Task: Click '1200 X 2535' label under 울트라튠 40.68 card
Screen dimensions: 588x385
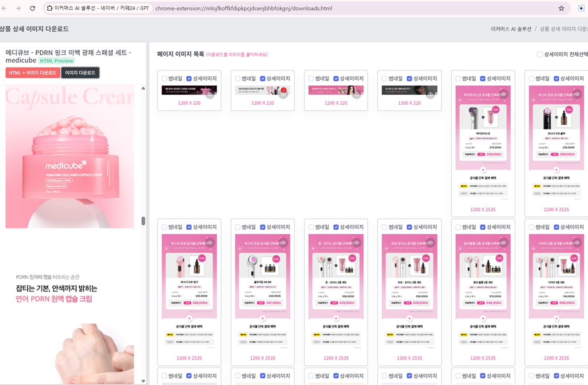Action: 262,358
